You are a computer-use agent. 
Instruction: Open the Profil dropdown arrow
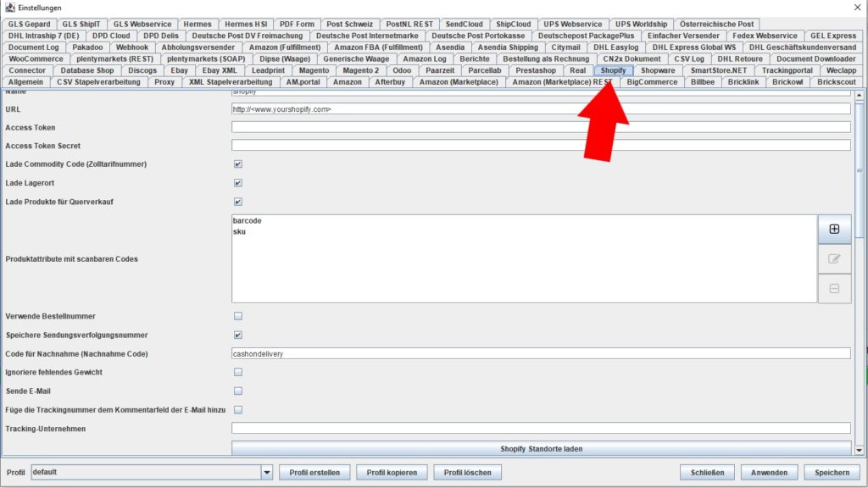(267, 473)
